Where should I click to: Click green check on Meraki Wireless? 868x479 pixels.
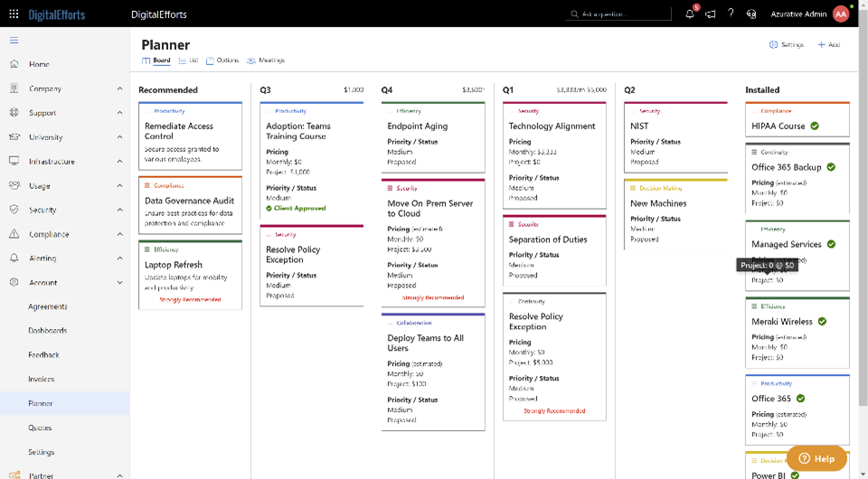[x=822, y=322]
